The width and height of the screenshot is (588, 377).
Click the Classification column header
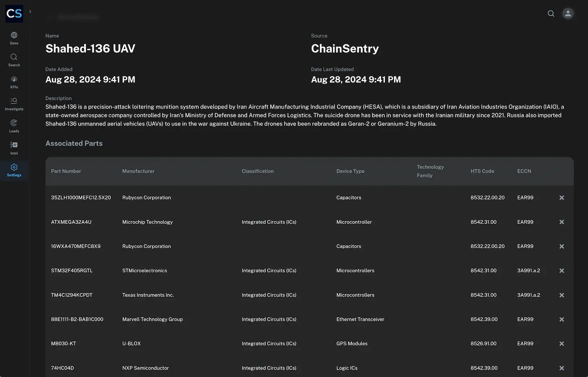pos(258,171)
